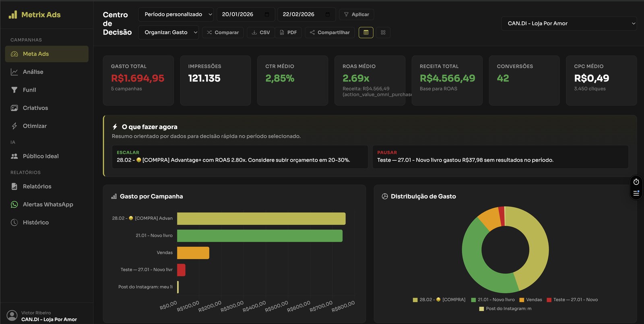Click the Relatórios document icon
644x324 pixels.
click(x=14, y=187)
